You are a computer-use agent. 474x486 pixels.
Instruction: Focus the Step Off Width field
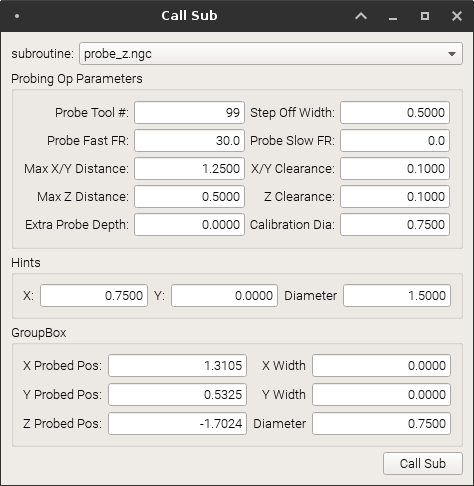pyautogui.click(x=395, y=112)
